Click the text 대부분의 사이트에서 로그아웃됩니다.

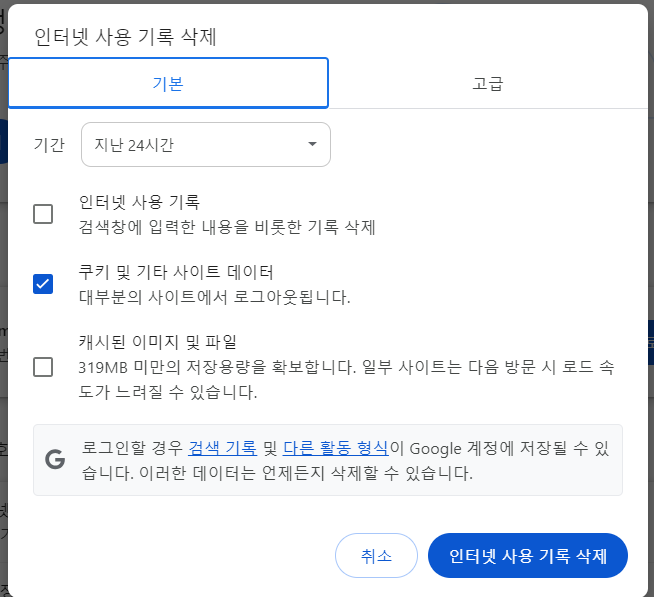coord(214,297)
